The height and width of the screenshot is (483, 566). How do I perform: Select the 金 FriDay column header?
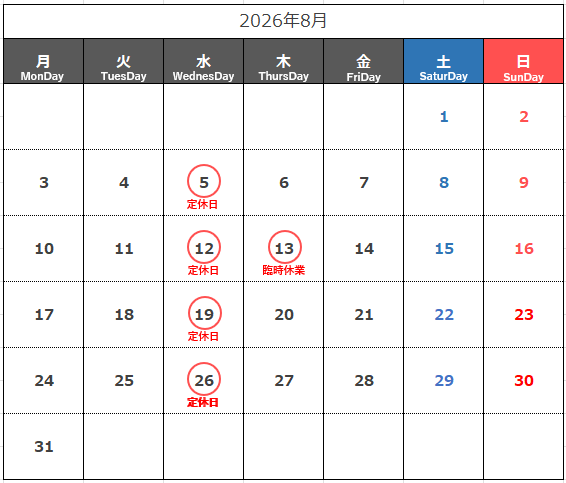pos(363,61)
